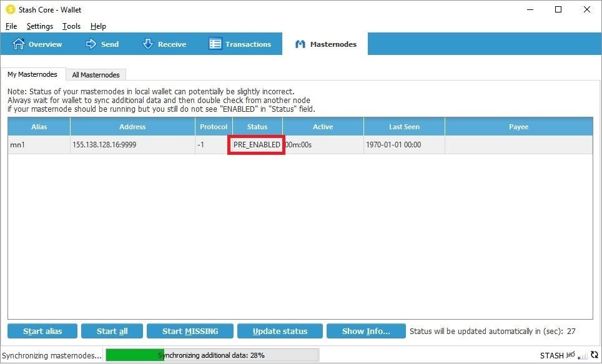Sort by the Address column header
602x364 pixels.
(x=132, y=127)
